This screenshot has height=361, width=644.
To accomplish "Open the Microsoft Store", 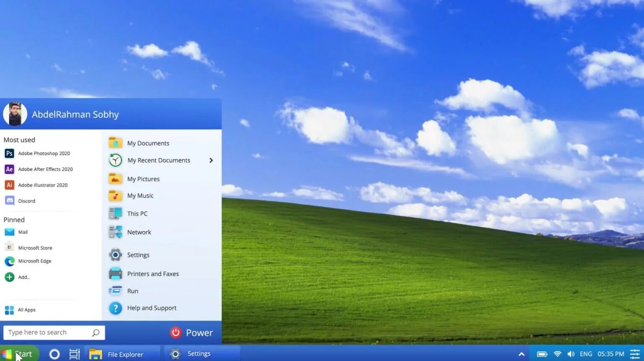I will pos(35,247).
